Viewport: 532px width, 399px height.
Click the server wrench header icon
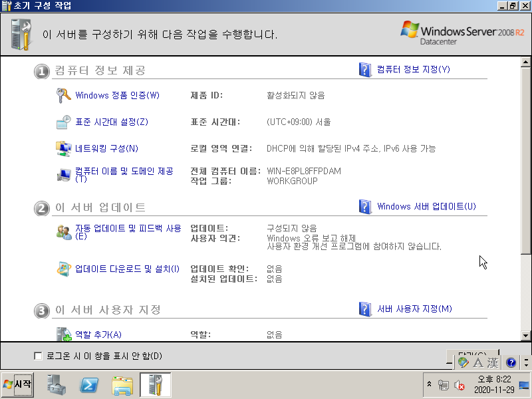coord(21,35)
